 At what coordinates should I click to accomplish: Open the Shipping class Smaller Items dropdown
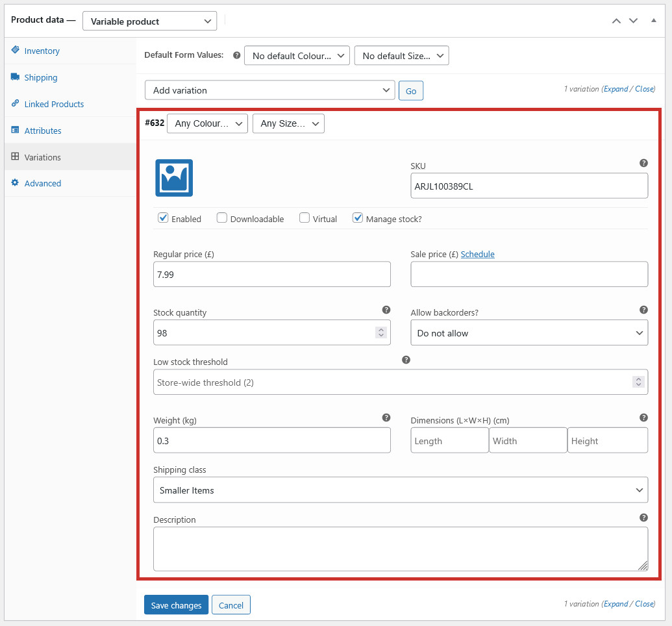[401, 490]
